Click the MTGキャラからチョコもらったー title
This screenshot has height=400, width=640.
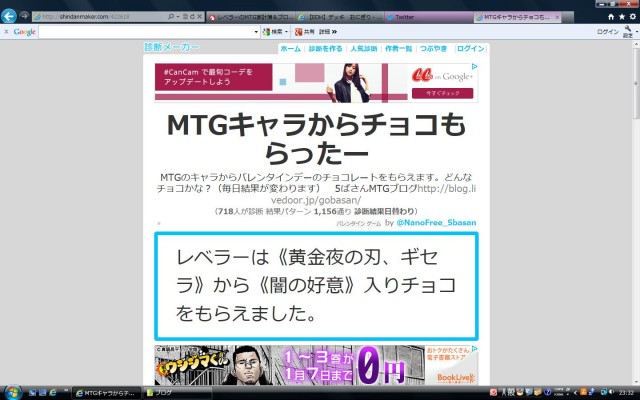(316, 139)
